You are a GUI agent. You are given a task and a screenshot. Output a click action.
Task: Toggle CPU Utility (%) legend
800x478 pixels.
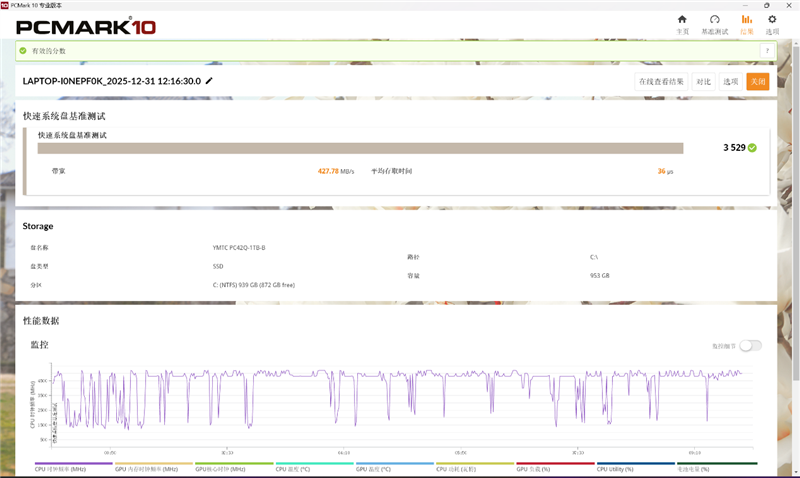(636, 467)
